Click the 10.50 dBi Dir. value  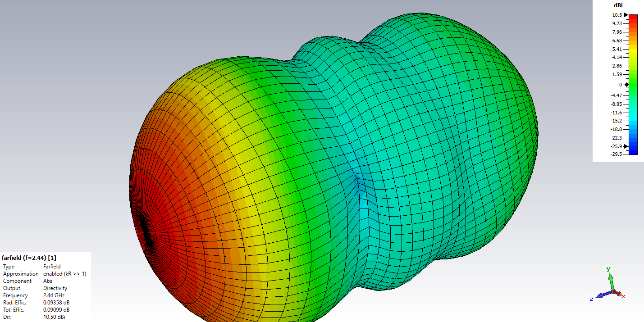tap(55, 317)
